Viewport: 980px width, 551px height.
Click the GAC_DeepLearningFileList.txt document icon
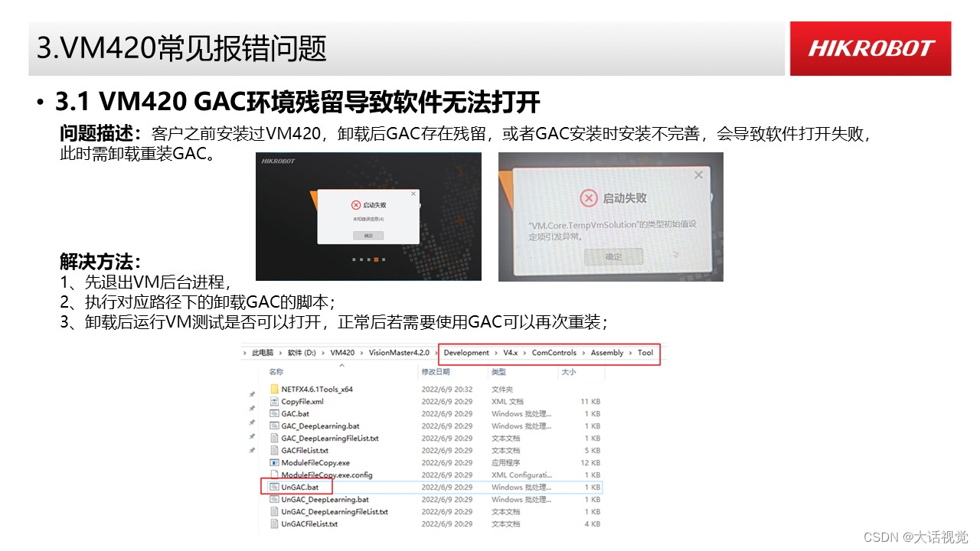pyautogui.click(x=274, y=439)
